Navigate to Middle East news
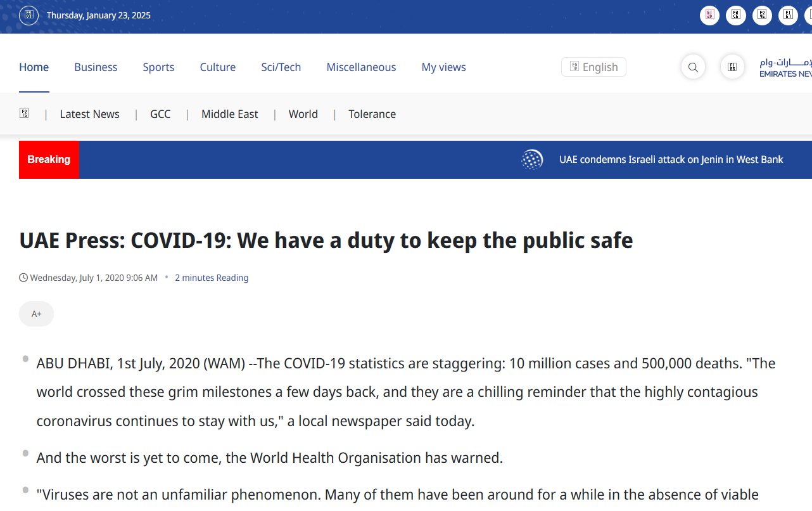Screen dimensions: 812x511 [229, 114]
